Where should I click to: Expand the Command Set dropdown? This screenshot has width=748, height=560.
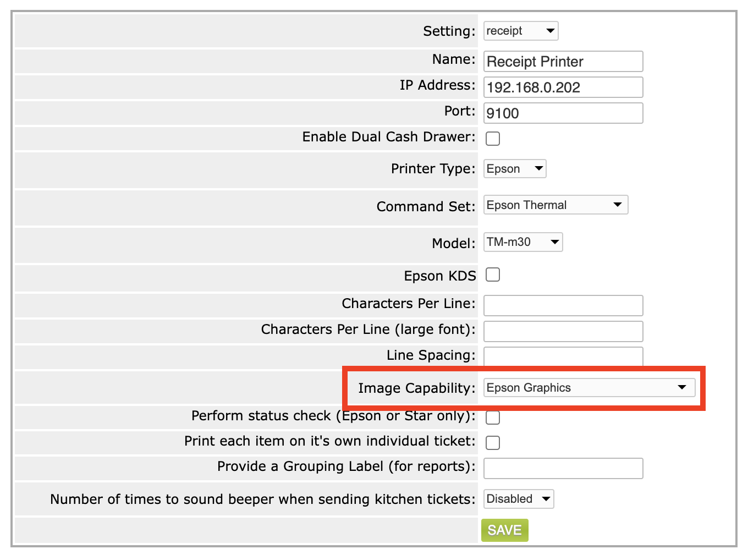[x=555, y=205]
